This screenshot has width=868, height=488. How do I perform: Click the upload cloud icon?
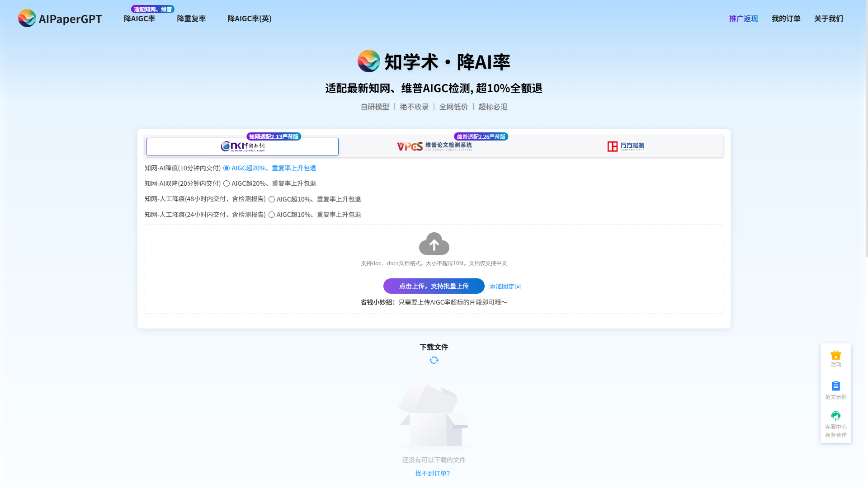point(434,244)
